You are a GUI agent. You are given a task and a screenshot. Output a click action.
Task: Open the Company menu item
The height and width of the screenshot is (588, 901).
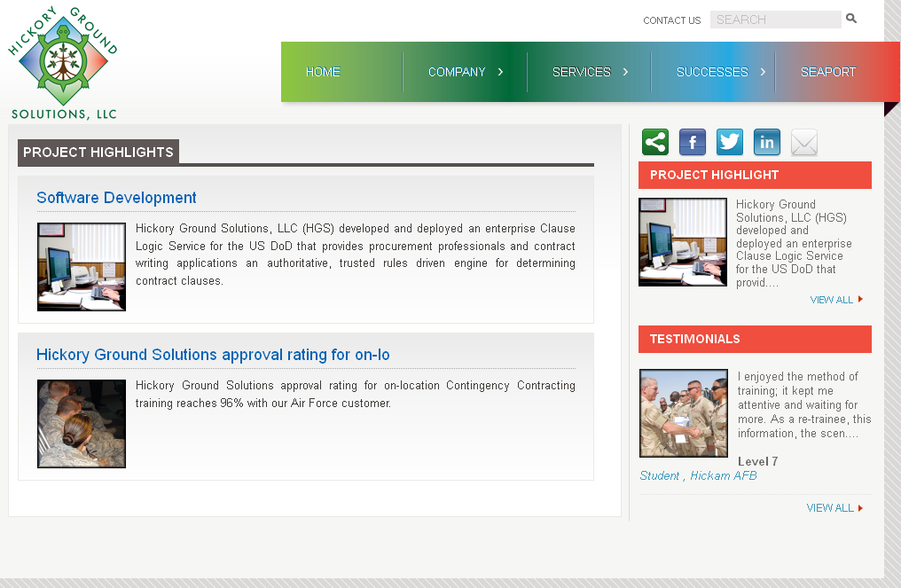coord(457,72)
